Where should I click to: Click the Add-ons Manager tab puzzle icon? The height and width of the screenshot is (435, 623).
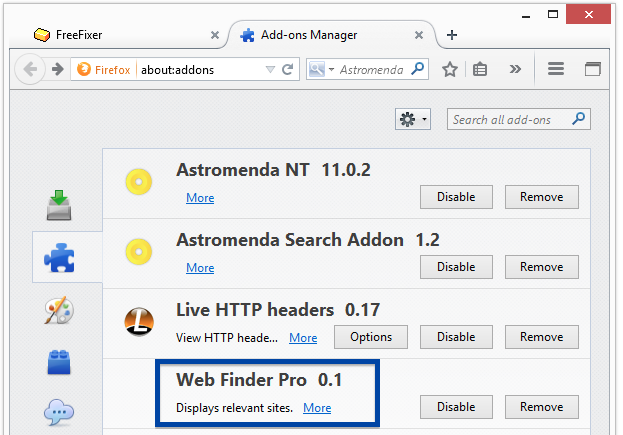[247, 35]
